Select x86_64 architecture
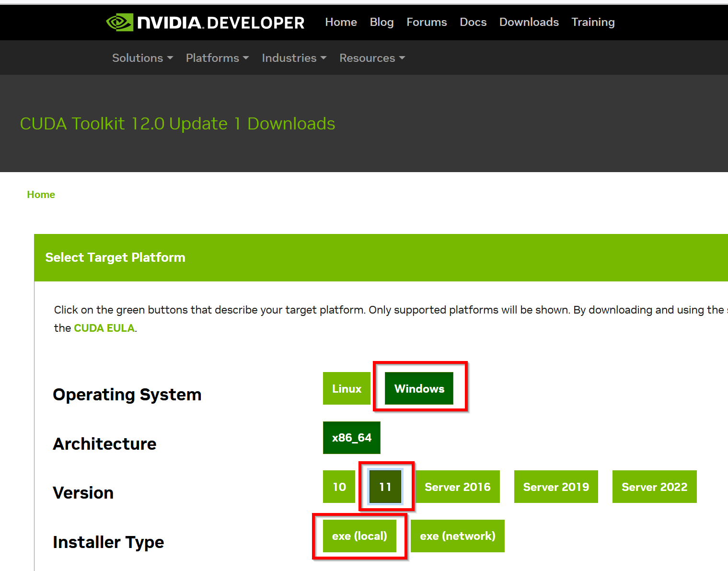 pos(351,438)
